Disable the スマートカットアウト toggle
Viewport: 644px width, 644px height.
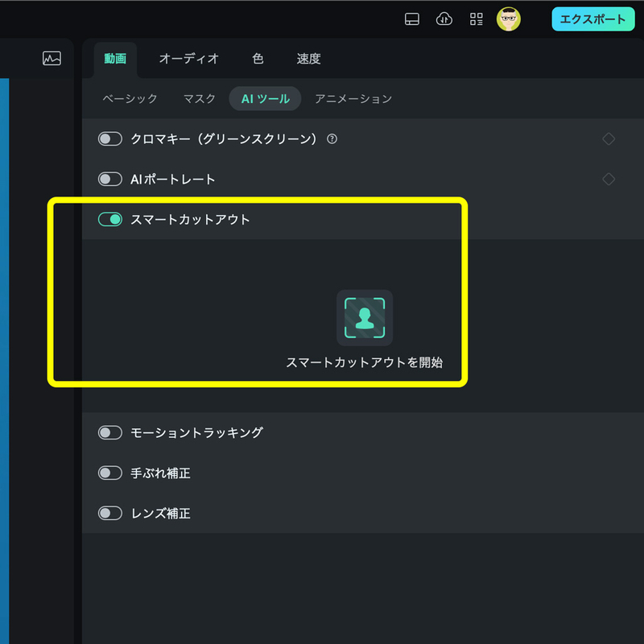tap(110, 219)
